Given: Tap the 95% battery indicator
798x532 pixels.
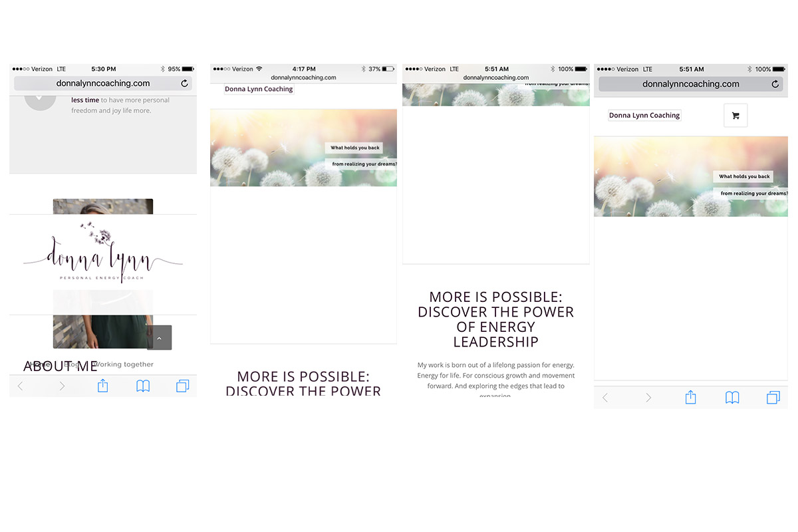Looking at the screenshot, I should [x=181, y=69].
